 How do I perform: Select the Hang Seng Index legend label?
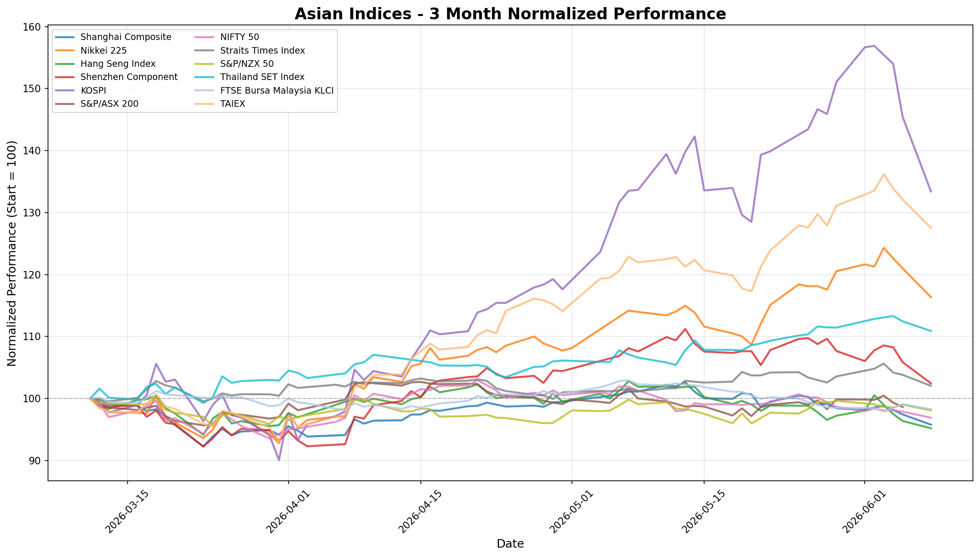(x=118, y=64)
